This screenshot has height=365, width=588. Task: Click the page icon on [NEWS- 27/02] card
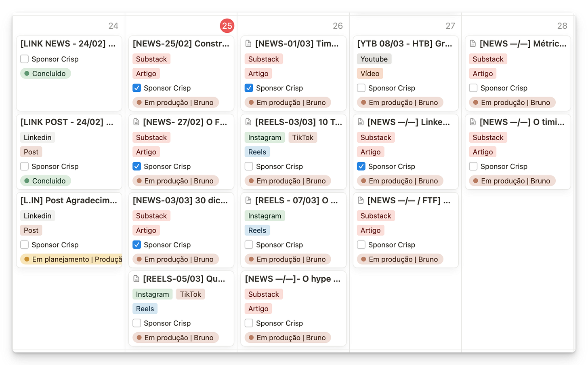136,122
